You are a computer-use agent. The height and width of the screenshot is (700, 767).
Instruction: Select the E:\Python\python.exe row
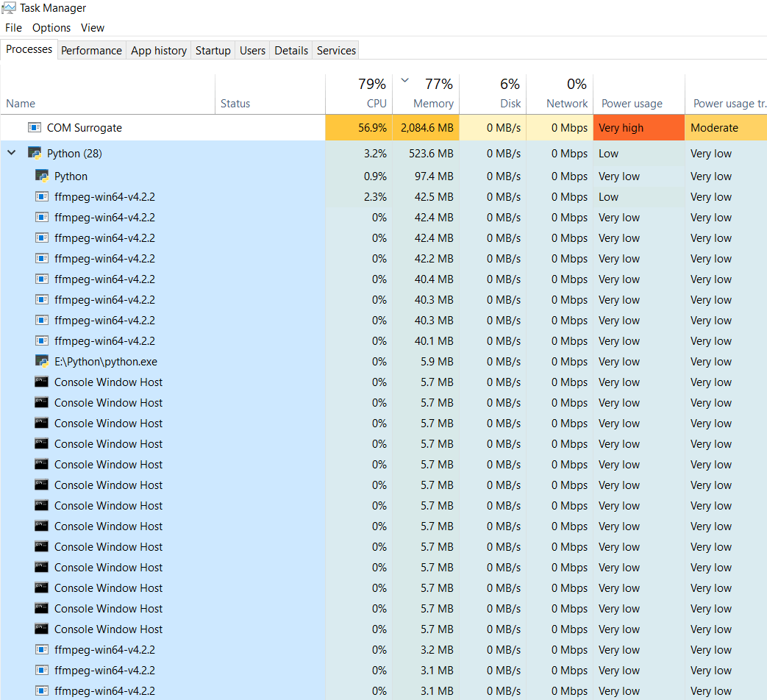384,362
